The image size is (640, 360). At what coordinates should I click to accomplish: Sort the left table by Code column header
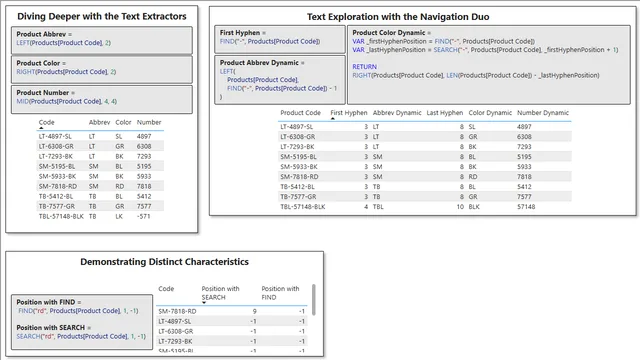point(47,122)
